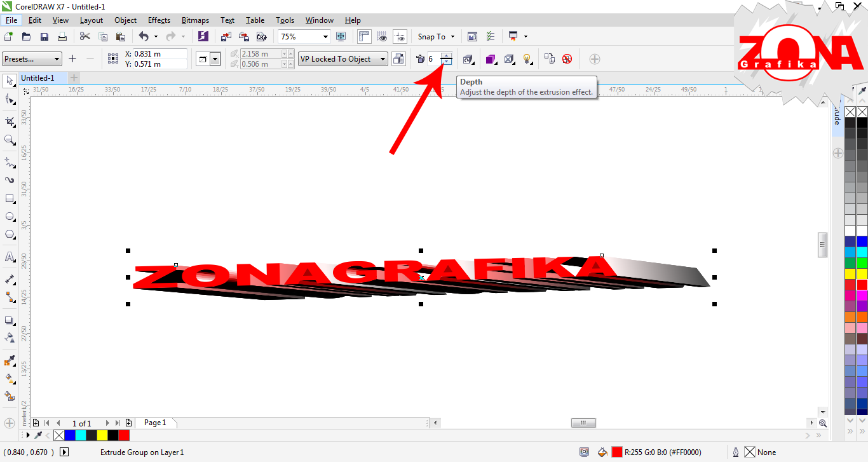The width and height of the screenshot is (868, 462).
Task: Open extrusion rotation settings
Action: [468, 59]
